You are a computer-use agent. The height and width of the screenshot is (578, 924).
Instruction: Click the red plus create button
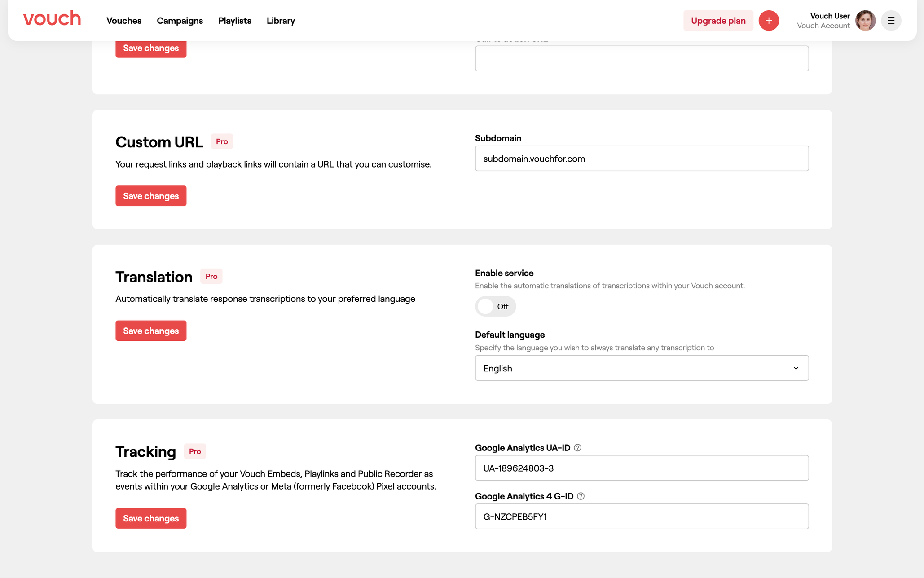point(768,21)
